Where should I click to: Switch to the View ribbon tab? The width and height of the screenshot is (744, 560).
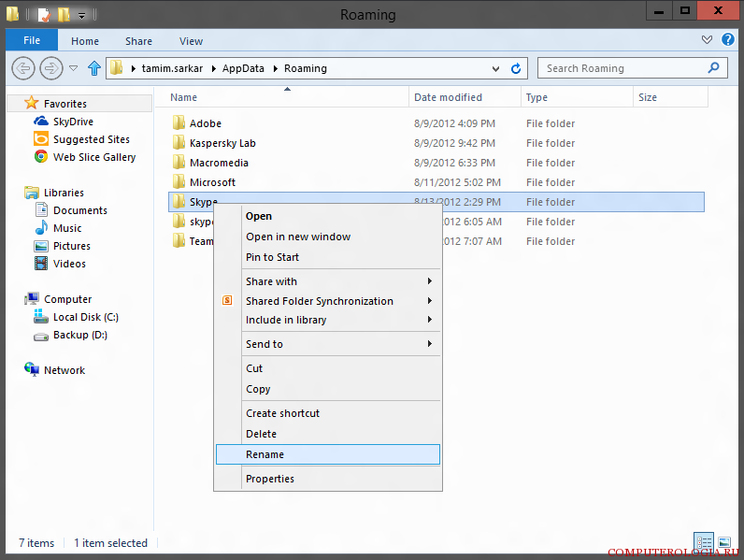(192, 41)
